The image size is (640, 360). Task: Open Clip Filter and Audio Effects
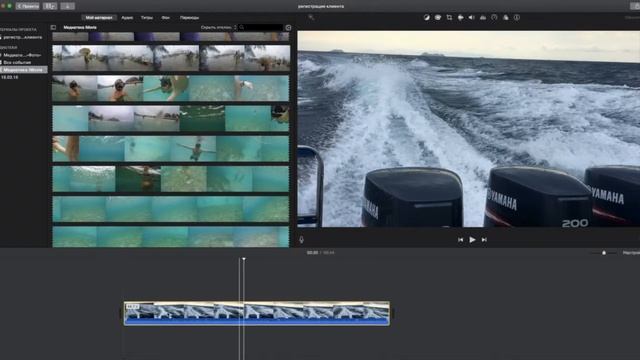[x=506, y=18]
